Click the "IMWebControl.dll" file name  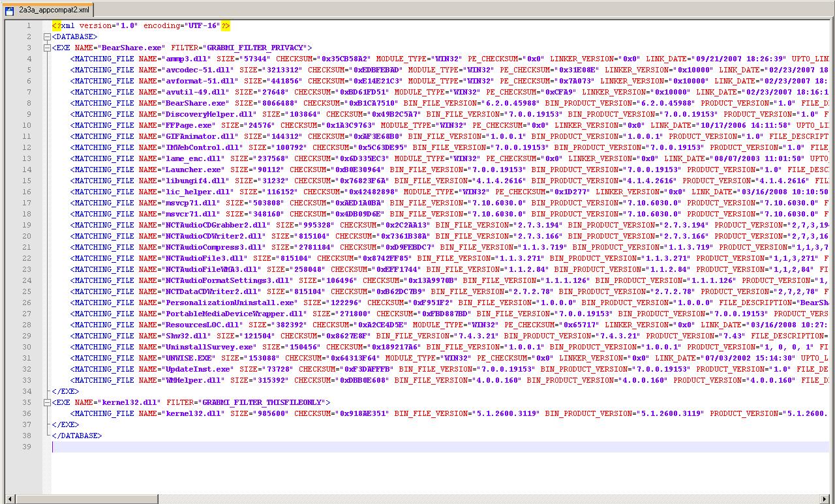[202, 147]
